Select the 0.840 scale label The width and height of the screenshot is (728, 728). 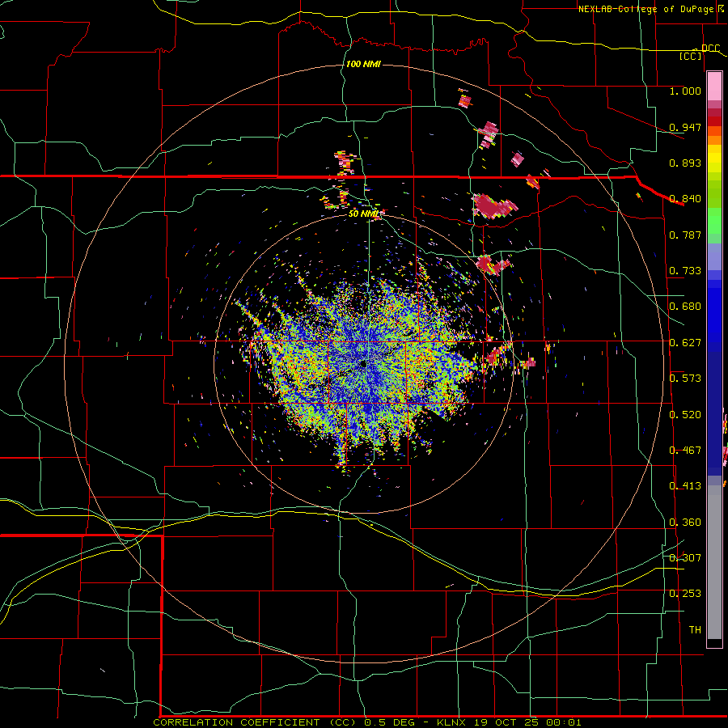click(685, 199)
